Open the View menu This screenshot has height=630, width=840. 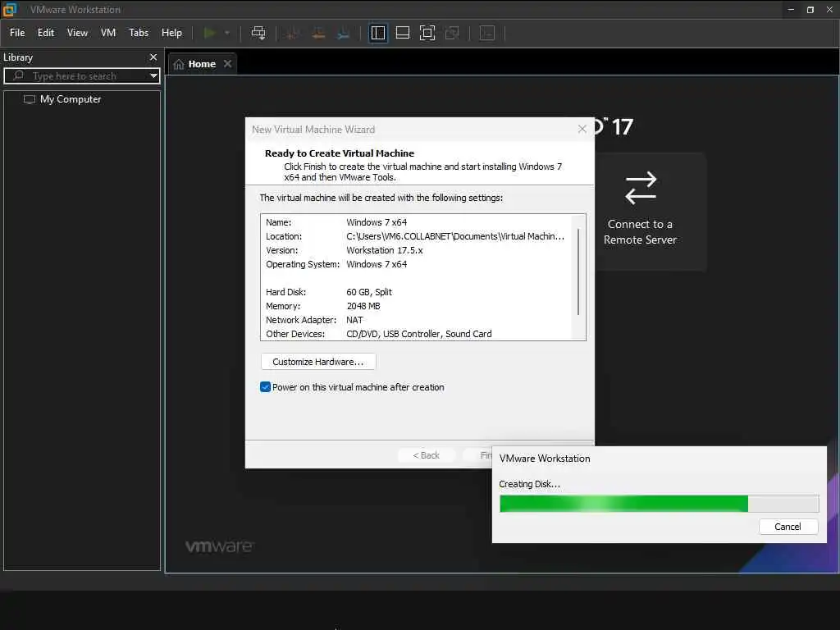77,33
